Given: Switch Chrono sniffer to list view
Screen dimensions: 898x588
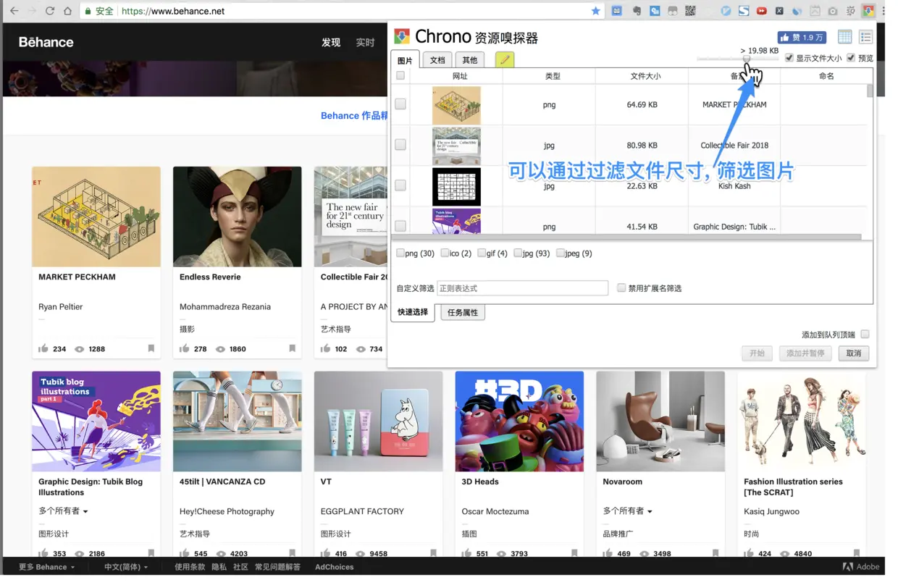Looking at the screenshot, I should [865, 37].
